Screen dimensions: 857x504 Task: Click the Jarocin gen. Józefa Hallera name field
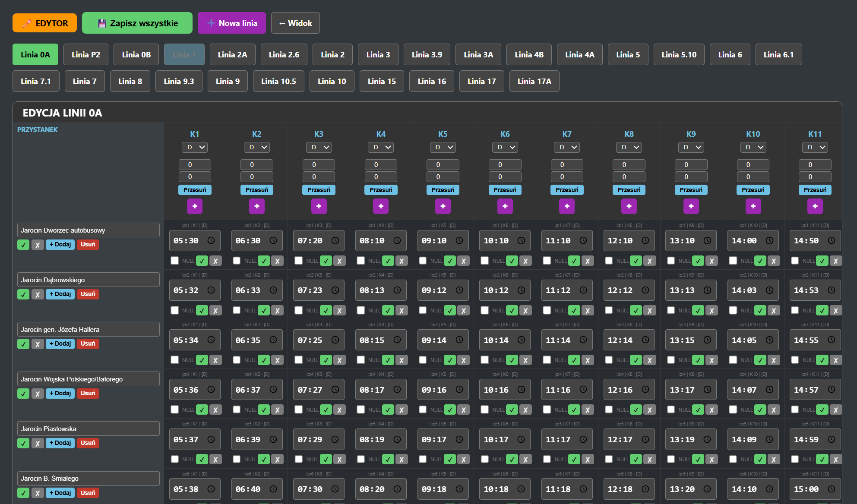[x=89, y=329]
